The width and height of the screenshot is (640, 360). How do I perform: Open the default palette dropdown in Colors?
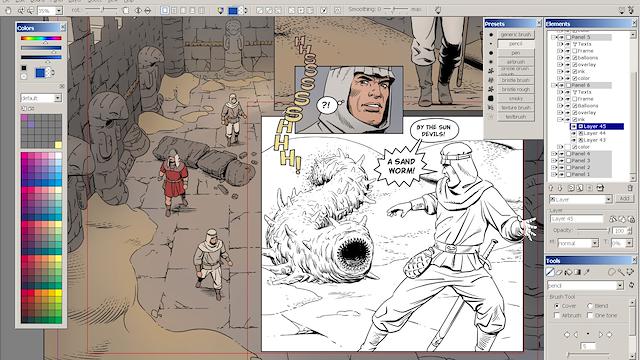tap(58, 98)
